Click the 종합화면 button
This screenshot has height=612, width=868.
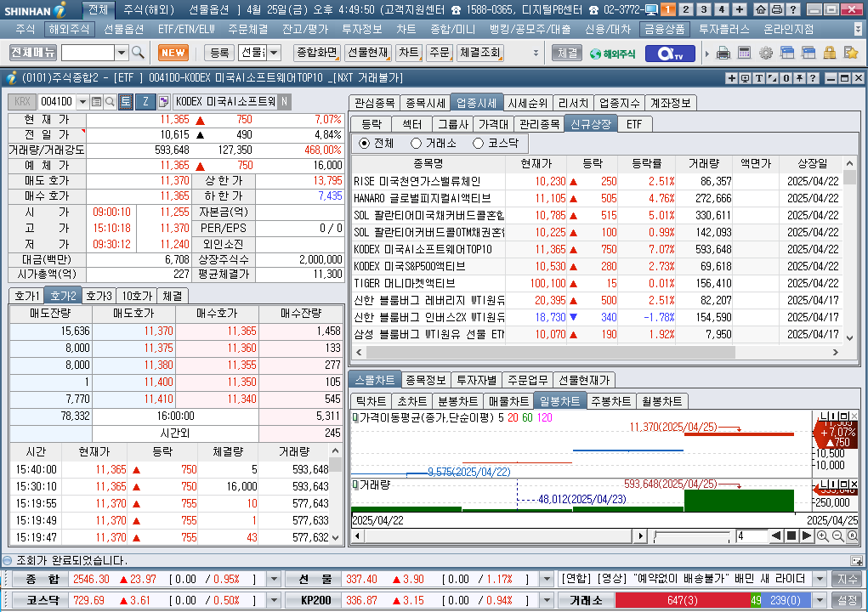(x=316, y=53)
